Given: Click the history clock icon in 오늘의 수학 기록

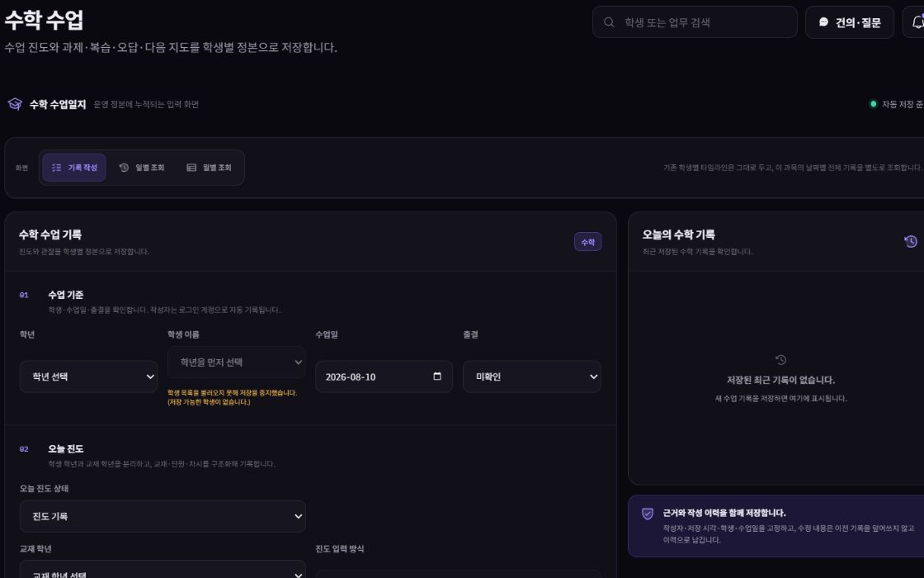Looking at the screenshot, I should click(x=911, y=241).
